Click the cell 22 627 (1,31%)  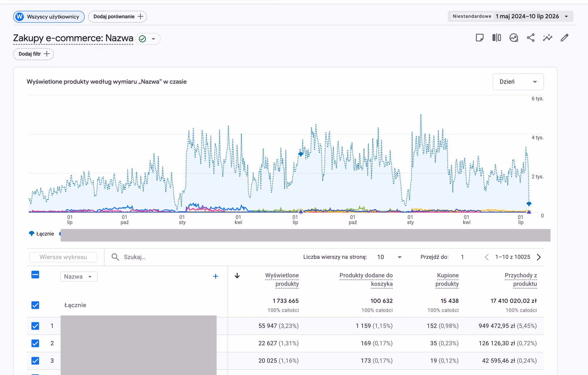point(278,343)
